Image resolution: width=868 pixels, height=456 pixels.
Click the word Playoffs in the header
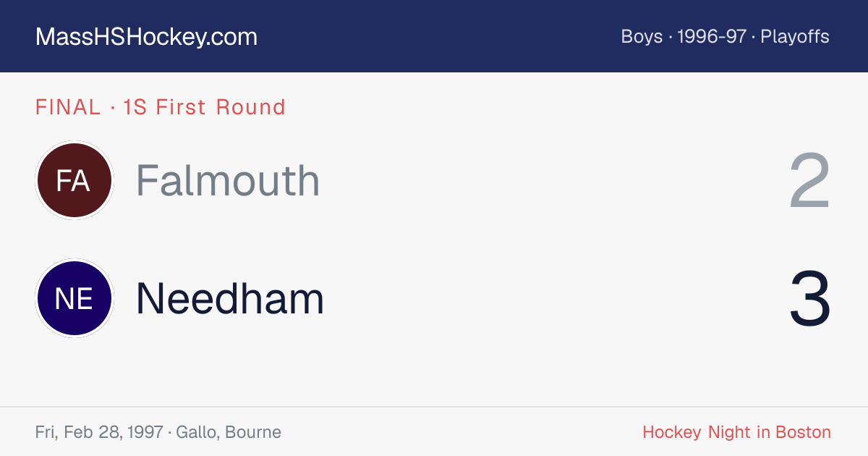(x=795, y=37)
